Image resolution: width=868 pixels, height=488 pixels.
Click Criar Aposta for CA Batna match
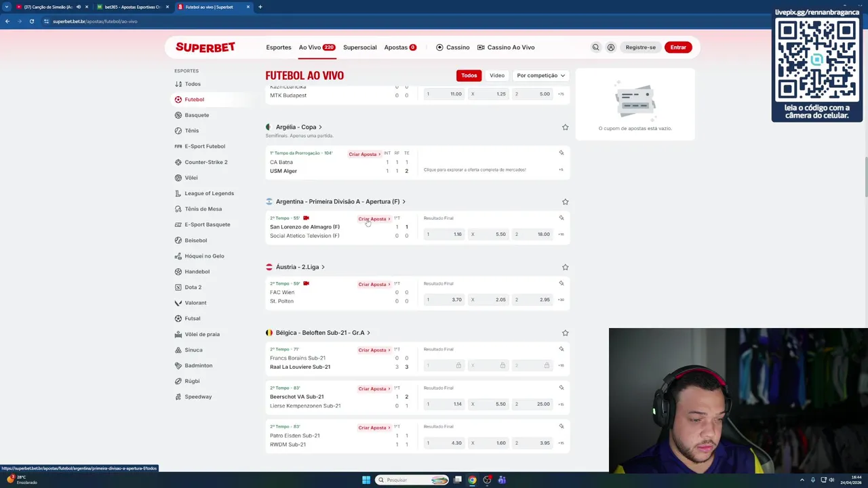(365, 154)
